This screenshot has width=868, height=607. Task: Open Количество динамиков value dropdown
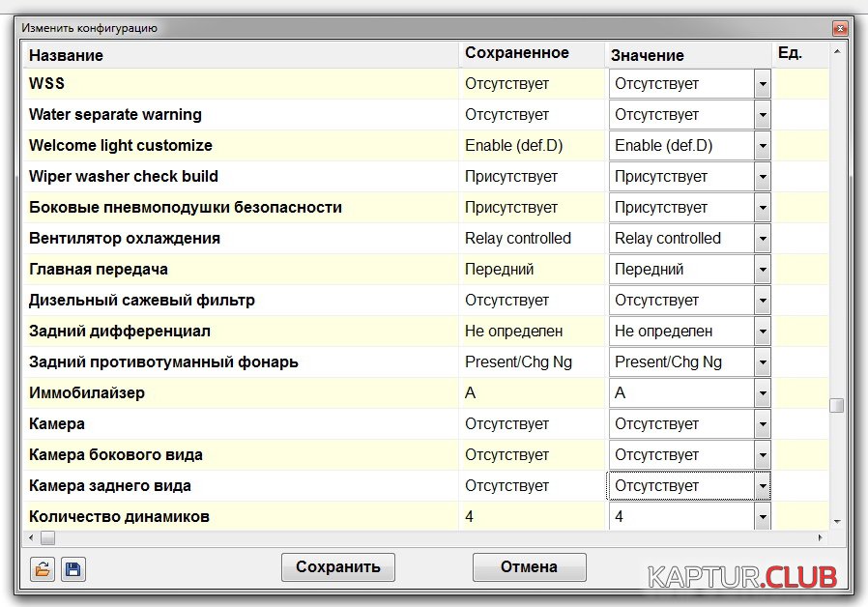coord(762,517)
